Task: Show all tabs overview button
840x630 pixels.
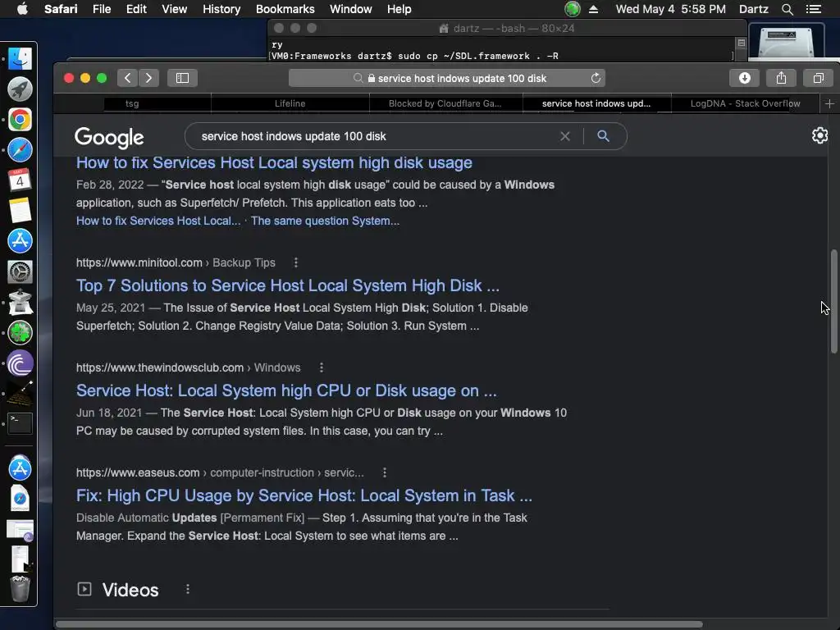Action: tap(818, 78)
